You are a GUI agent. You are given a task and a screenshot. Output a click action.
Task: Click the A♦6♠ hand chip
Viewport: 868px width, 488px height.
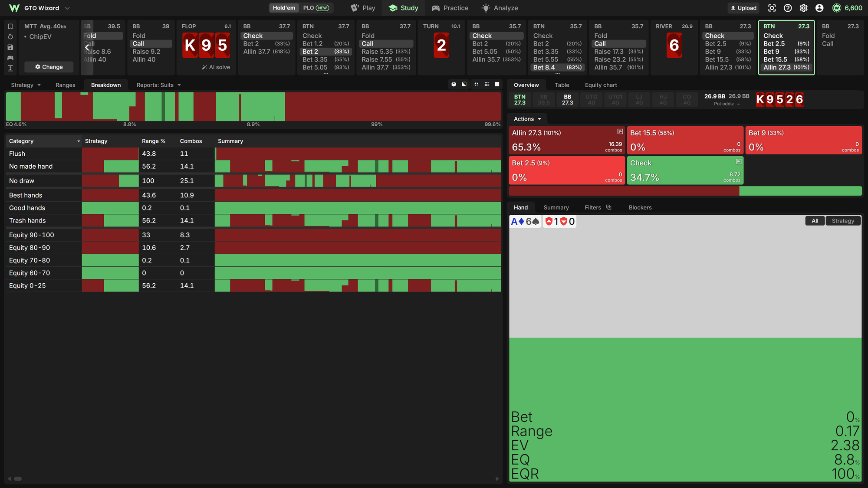[x=525, y=222]
